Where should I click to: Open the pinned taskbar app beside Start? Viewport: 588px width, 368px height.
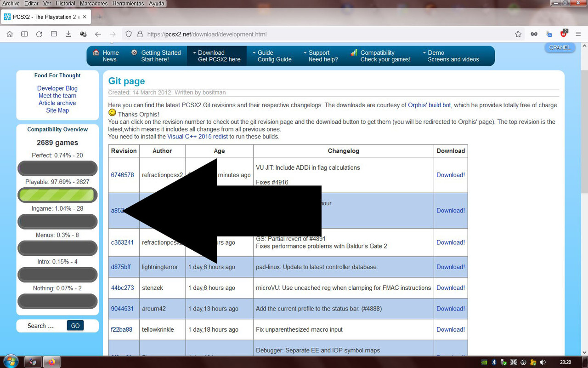(x=33, y=362)
